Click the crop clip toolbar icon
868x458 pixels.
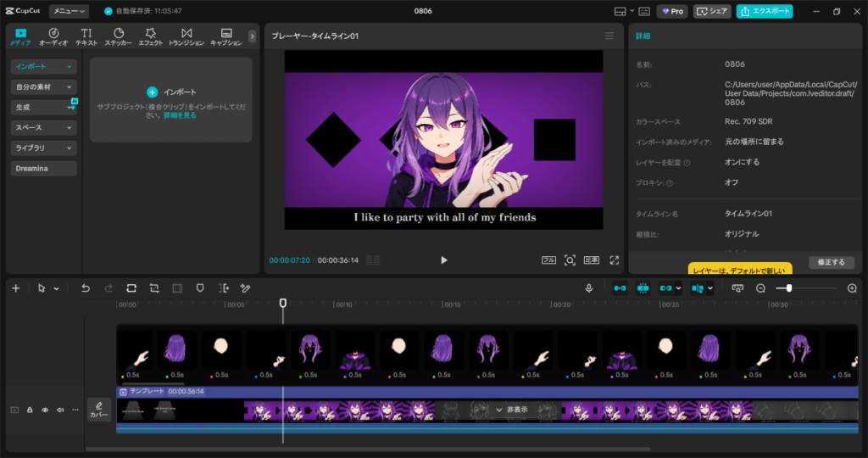tap(154, 288)
